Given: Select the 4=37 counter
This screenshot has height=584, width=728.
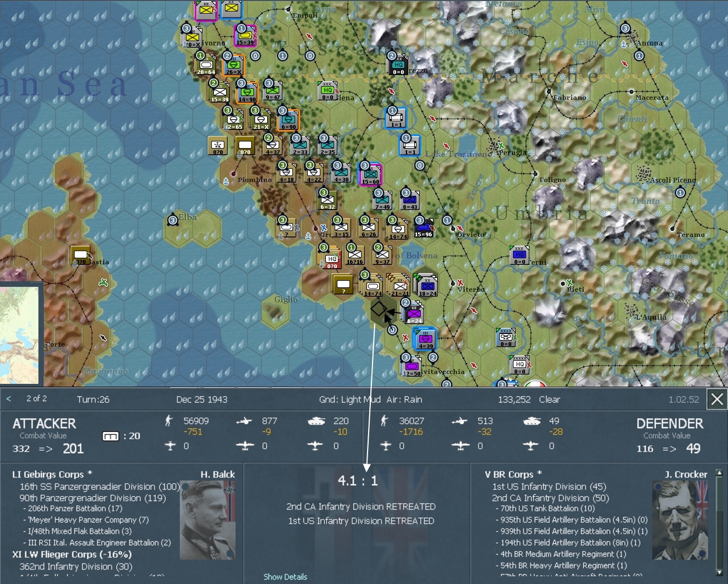Looking at the screenshot, I should (x=273, y=145).
